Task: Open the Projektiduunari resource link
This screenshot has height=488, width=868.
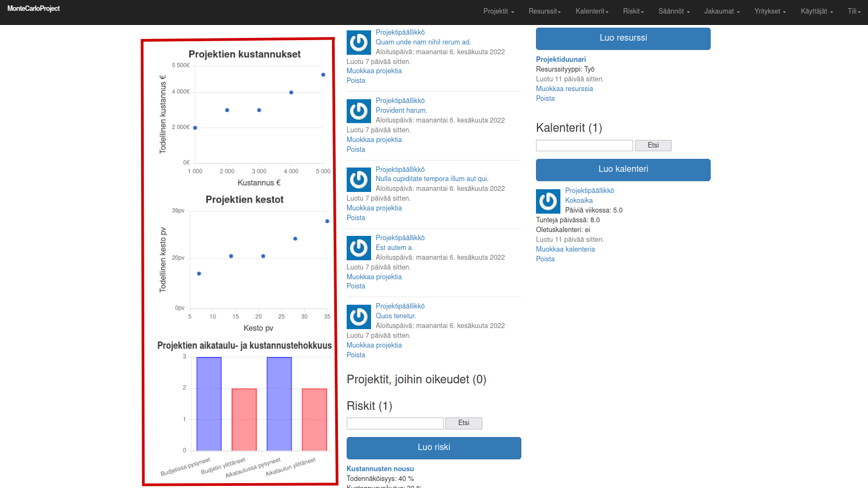Action: tap(560, 60)
